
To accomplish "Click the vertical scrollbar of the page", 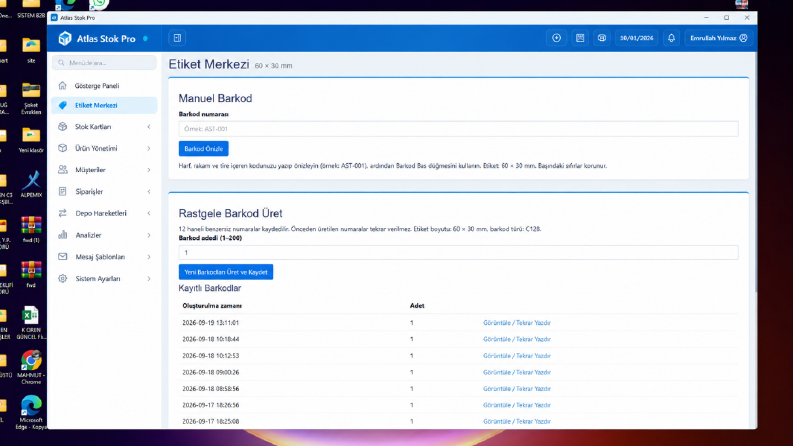I will point(756,172).
